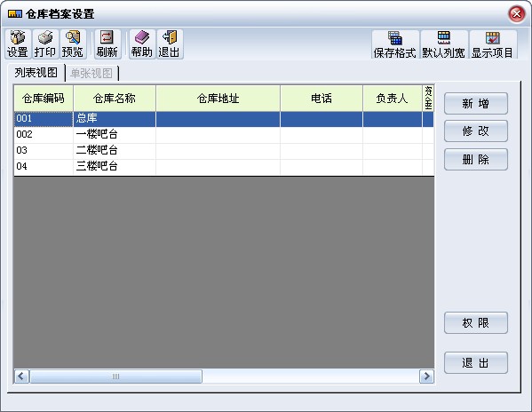
Task: Click the 修改 button
Action: coord(476,131)
